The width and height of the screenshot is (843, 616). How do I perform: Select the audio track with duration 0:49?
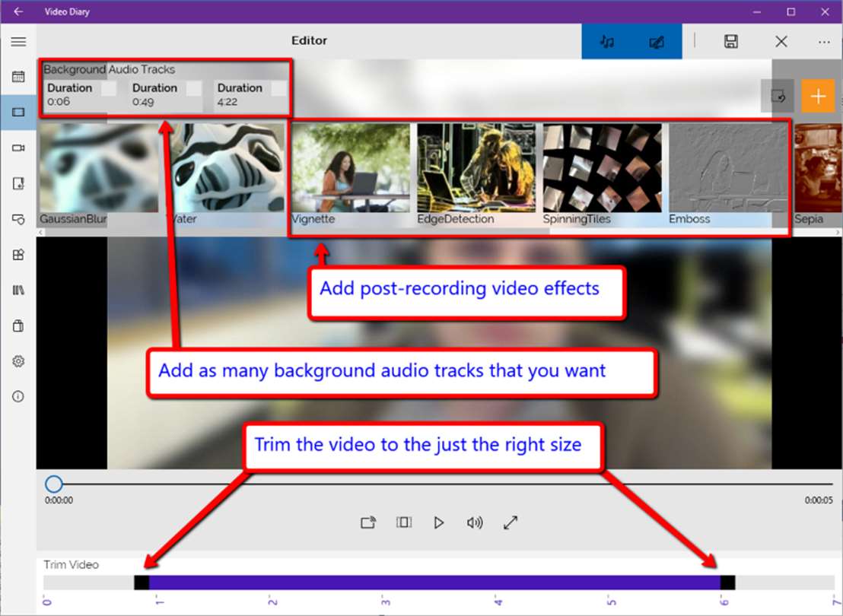pyautogui.click(x=167, y=95)
